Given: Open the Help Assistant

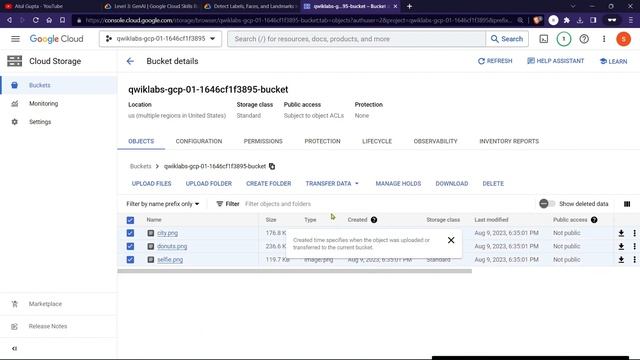Looking at the screenshot, I should (x=556, y=61).
